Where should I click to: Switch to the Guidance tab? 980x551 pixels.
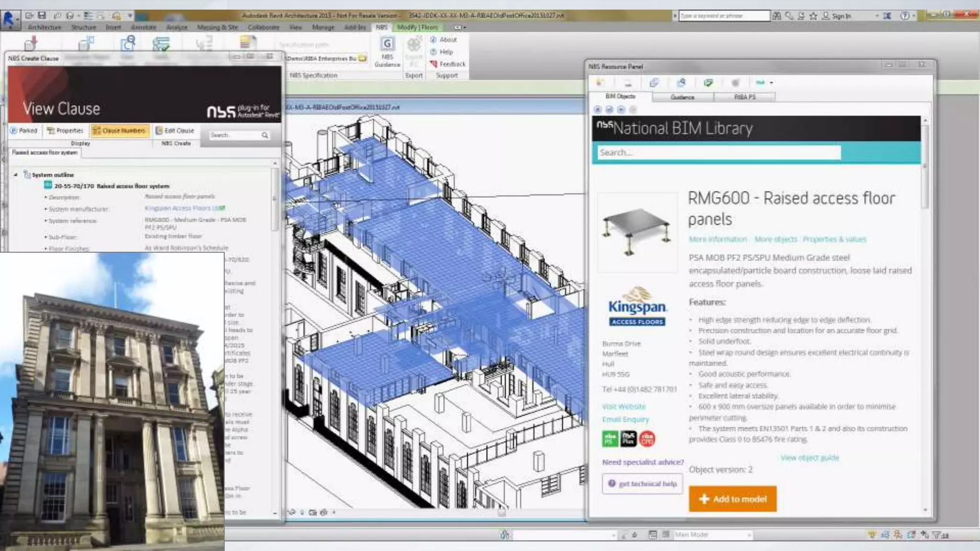point(682,97)
